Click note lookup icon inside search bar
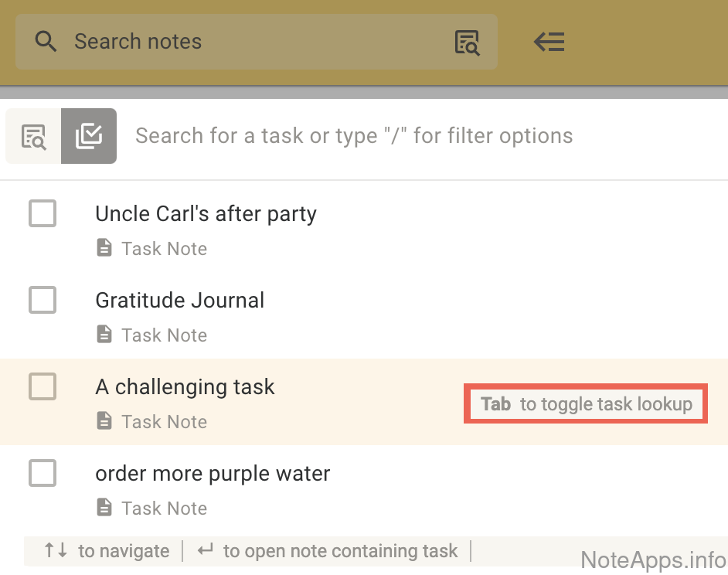Image resolution: width=728 pixels, height=575 pixels. [467, 43]
